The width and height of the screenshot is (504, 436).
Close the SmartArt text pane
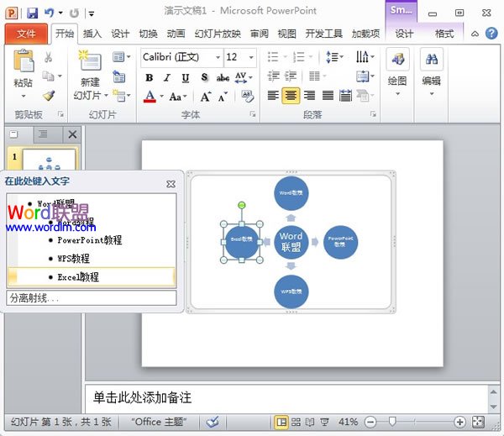(x=171, y=184)
